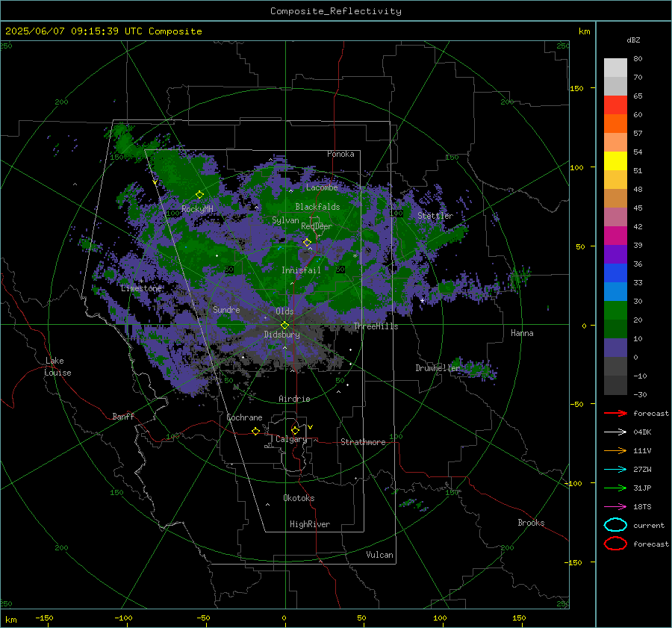Click the yellow diamond marker below RedDeer
The width and height of the screenshot is (672, 628).
click(x=307, y=243)
